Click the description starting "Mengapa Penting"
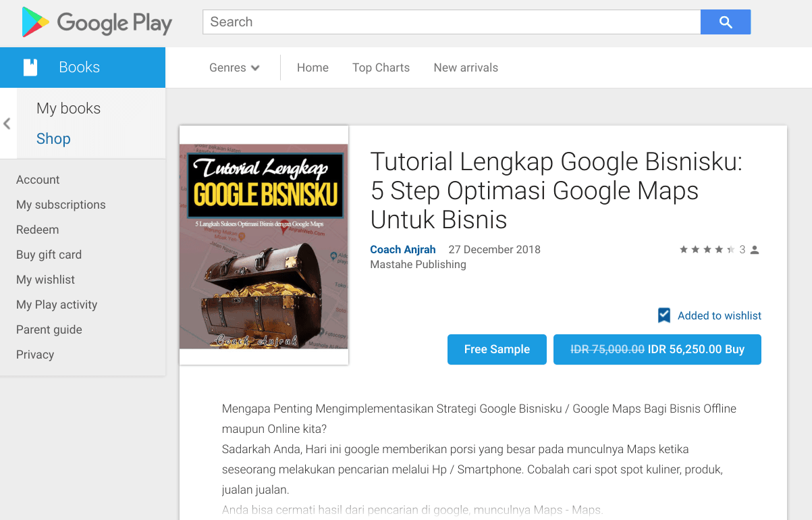The width and height of the screenshot is (812, 520). click(x=479, y=459)
